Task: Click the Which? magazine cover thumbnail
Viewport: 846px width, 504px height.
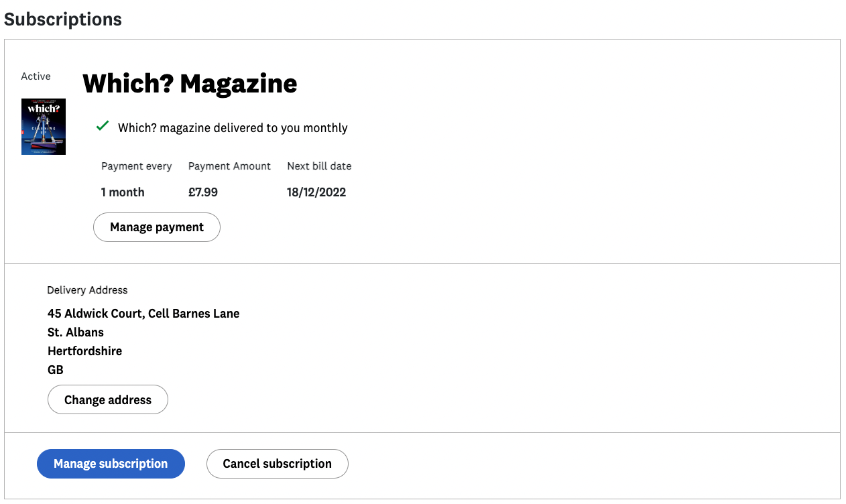Action: pyautogui.click(x=44, y=127)
